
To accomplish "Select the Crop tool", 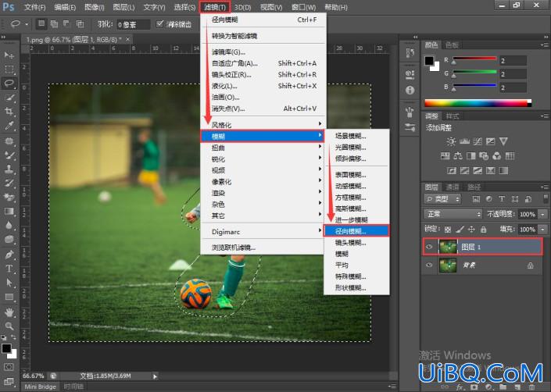I will [x=9, y=112].
